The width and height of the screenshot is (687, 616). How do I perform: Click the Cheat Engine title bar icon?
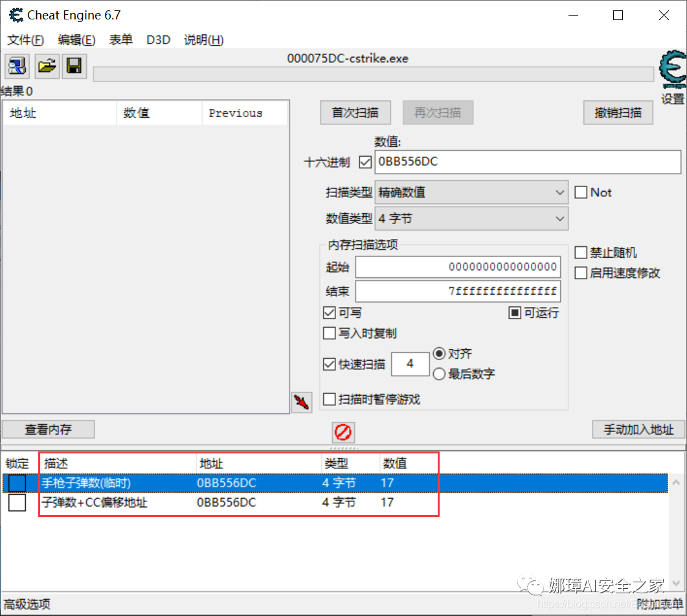point(16,16)
